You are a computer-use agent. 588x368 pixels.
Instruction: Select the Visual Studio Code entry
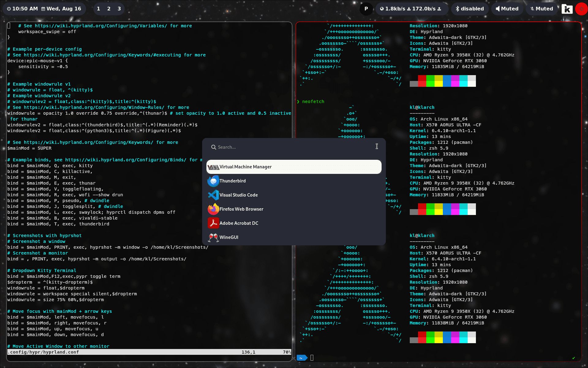294,195
